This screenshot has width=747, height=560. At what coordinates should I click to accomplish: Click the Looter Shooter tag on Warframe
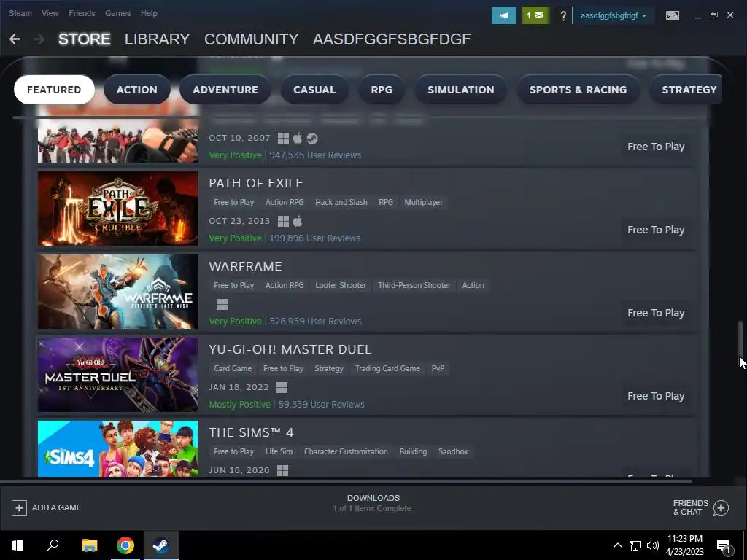tap(341, 285)
